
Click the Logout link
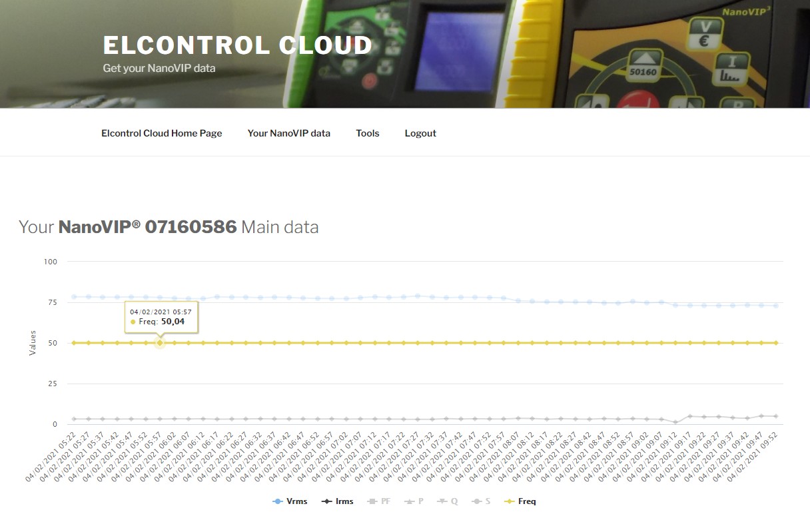420,133
